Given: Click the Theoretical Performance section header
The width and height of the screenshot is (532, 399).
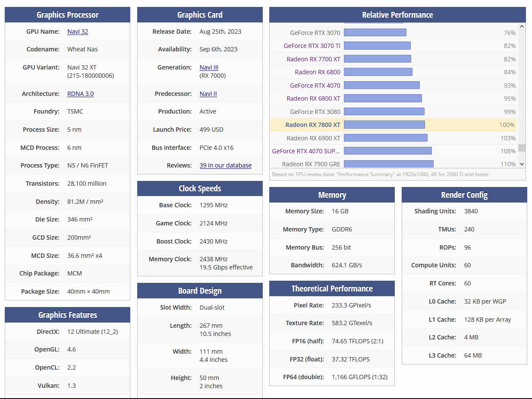Looking at the screenshot, I should tap(332, 288).
